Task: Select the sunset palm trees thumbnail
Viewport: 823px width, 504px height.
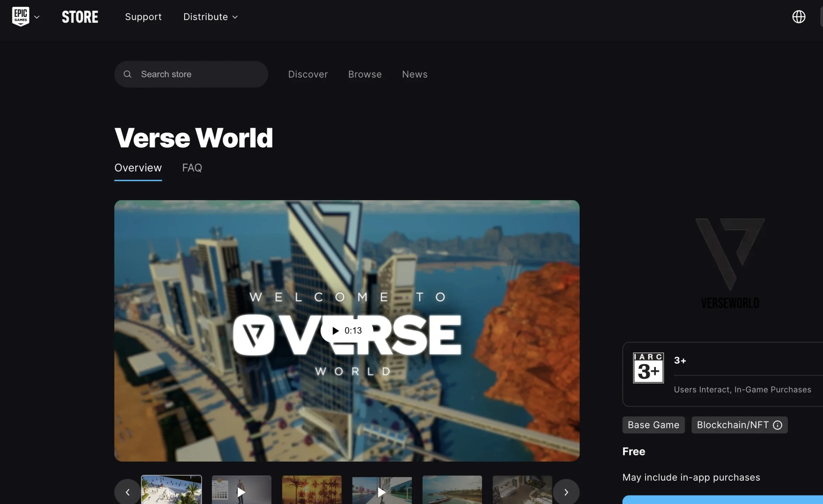Action: [x=312, y=490]
